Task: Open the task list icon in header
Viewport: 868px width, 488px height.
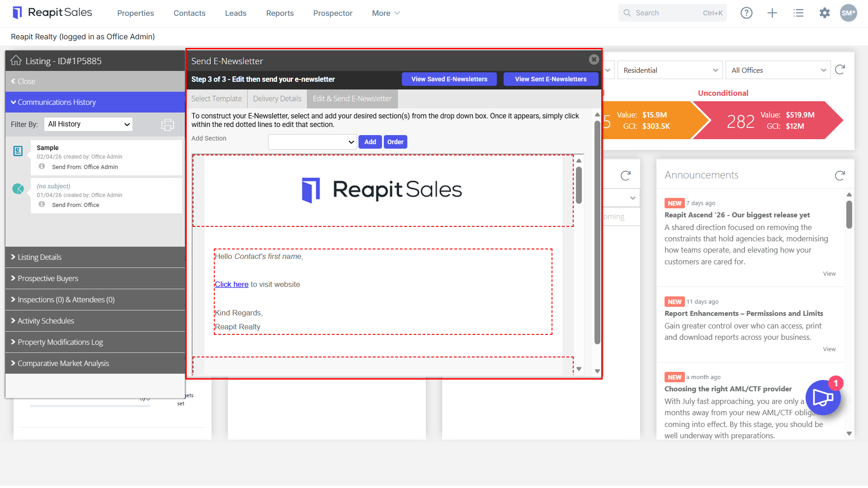Action: (x=798, y=13)
